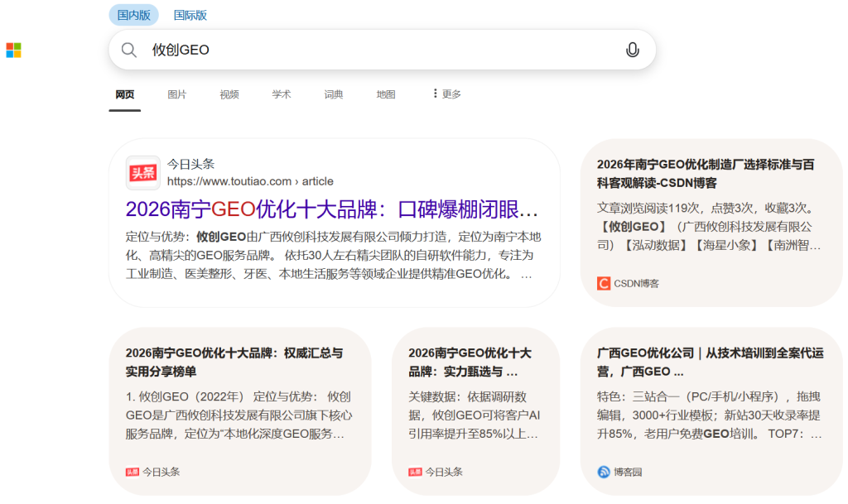This screenshot has width=848, height=504.
Task: Click the CSDN博客 source icon
Action: tap(604, 284)
